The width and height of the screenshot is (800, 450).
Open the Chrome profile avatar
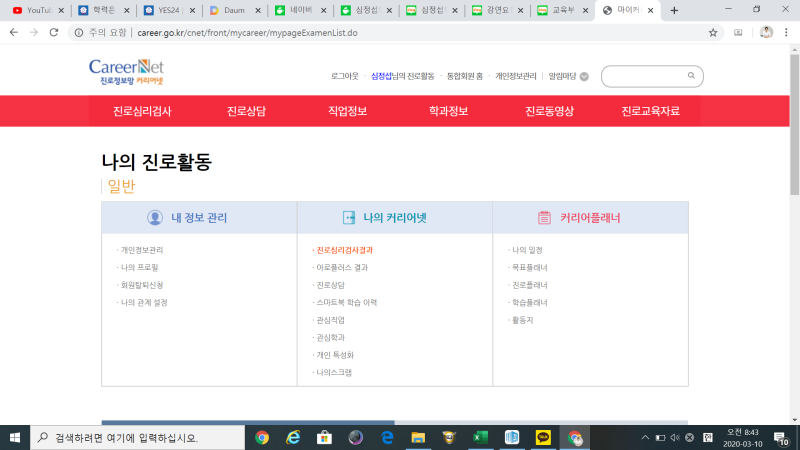(x=766, y=33)
